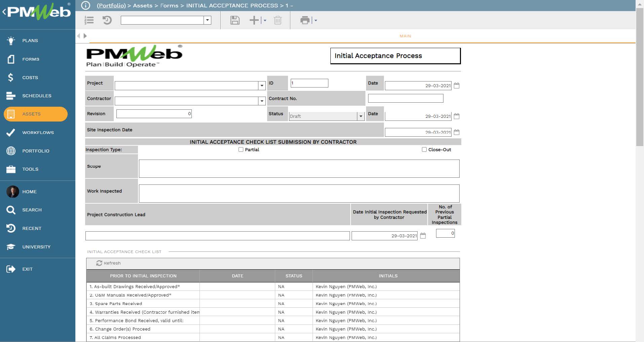Expand the Contractor dropdown
The width and height of the screenshot is (644, 342).
click(262, 101)
